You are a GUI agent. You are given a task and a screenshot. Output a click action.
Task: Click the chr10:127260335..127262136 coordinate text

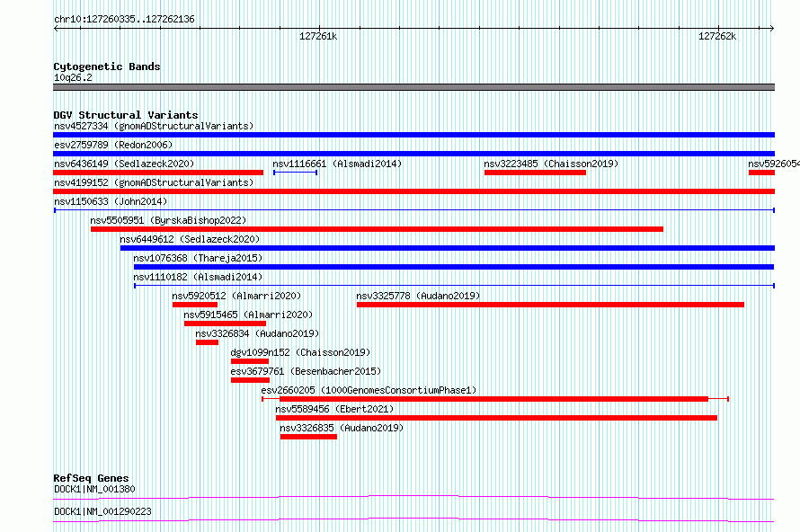point(124,20)
